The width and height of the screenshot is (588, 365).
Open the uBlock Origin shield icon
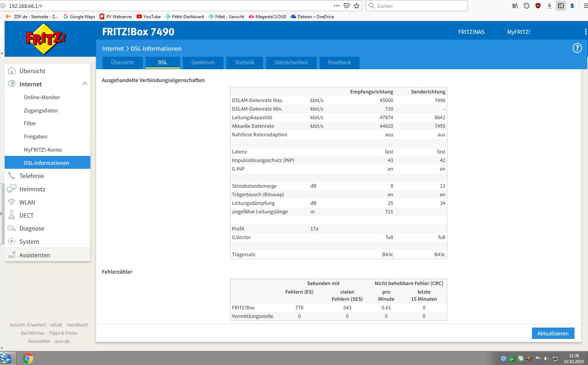coord(538,6)
